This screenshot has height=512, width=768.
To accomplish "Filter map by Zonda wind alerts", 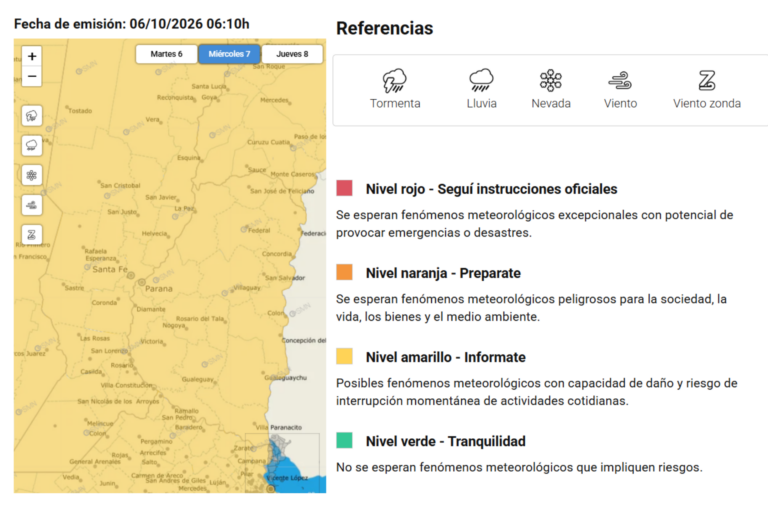I will pyautogui.click(x=32, y=235).
